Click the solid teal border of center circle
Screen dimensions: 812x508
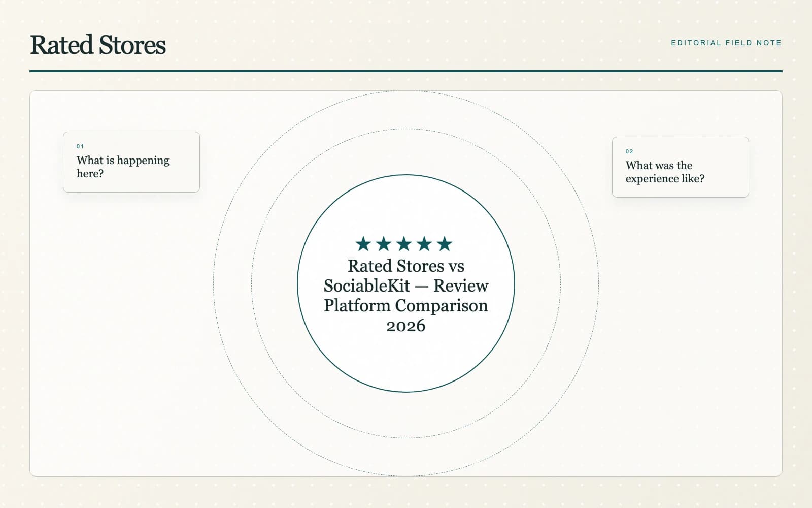coord(297,283)
